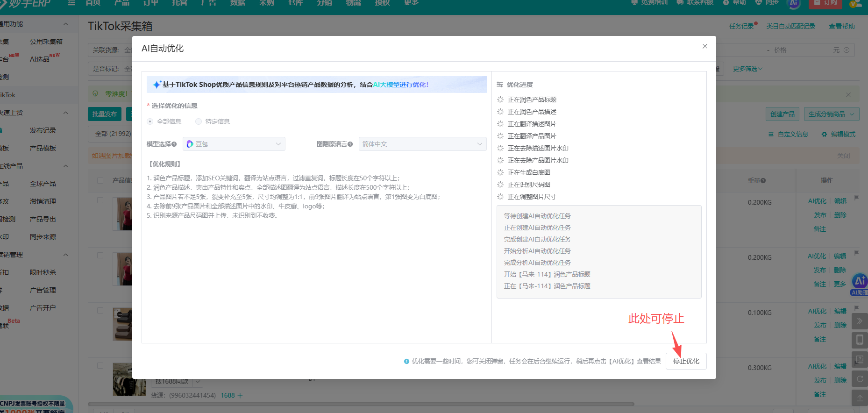Collapse the 营销管理 sidebar section
This screenshot has height=413, width=868.
65,255
